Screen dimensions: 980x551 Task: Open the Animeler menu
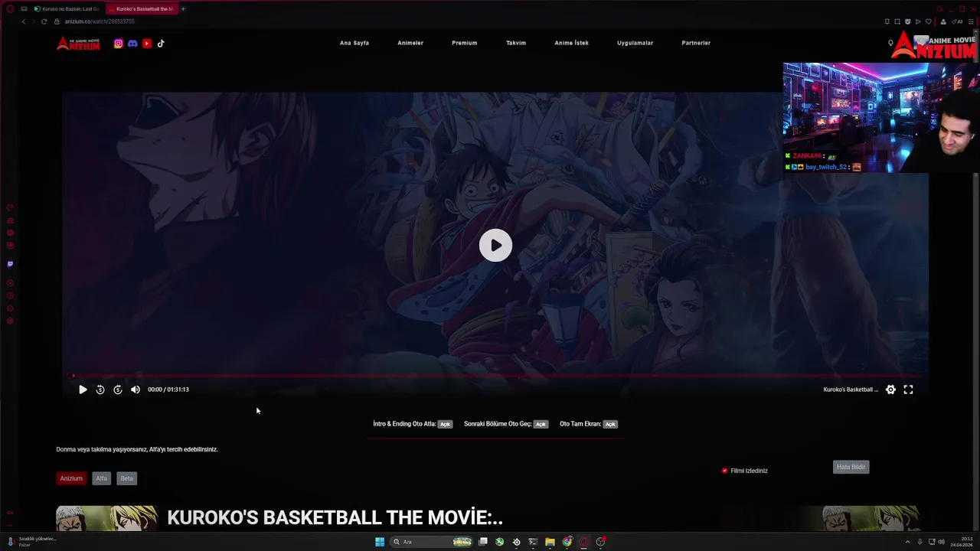410,43
